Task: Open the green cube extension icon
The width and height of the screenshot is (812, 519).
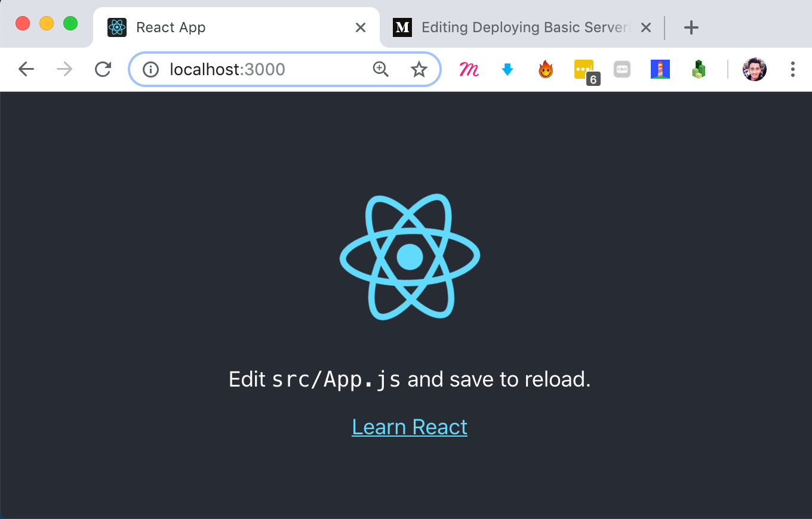Action: tap(699, 69)
